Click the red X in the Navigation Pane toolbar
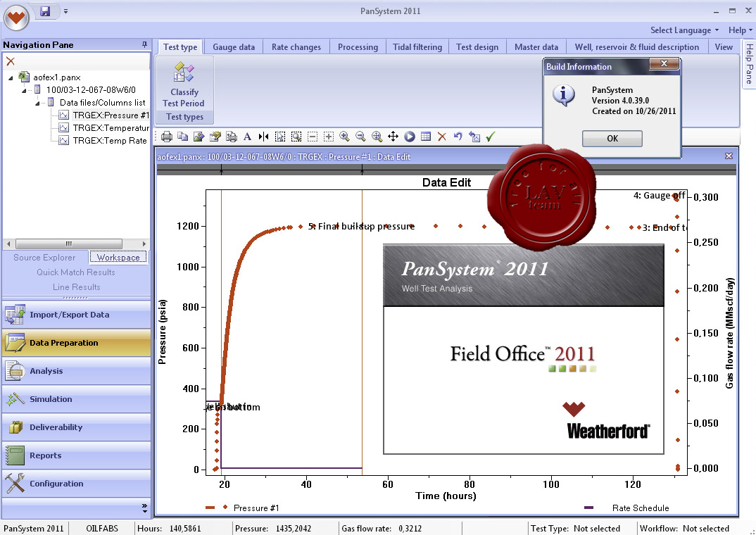The width and height of the screenshot is (756, 535). 11,61
